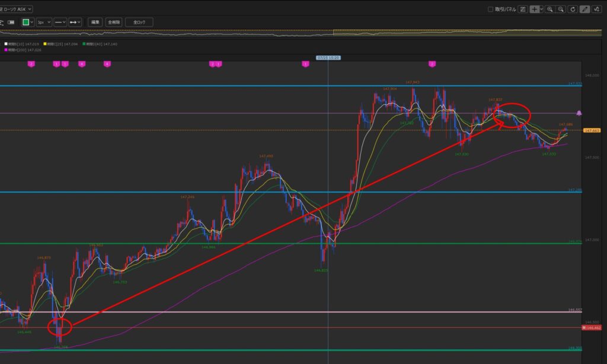
Task: Click the 全ロック lock all button
Action: (139, 22)
